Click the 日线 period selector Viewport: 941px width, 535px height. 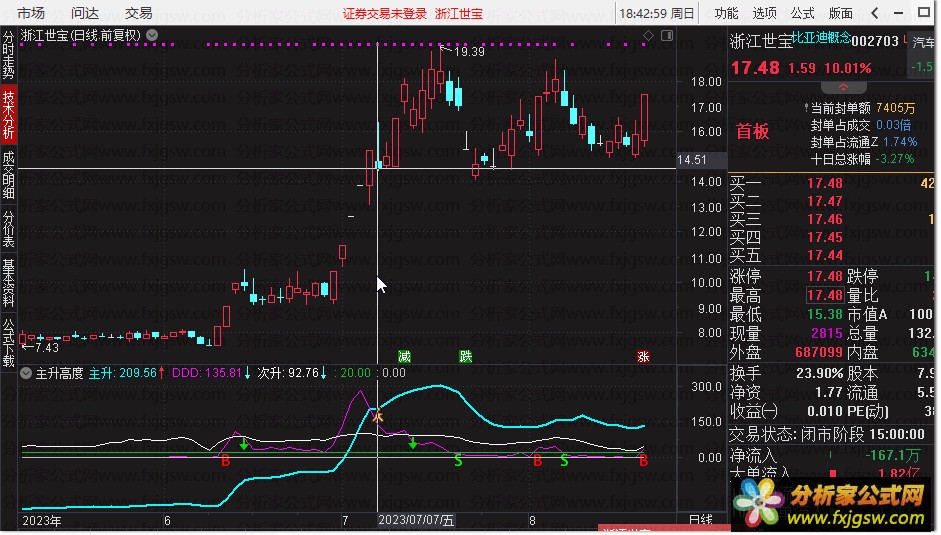coord(700,520)
